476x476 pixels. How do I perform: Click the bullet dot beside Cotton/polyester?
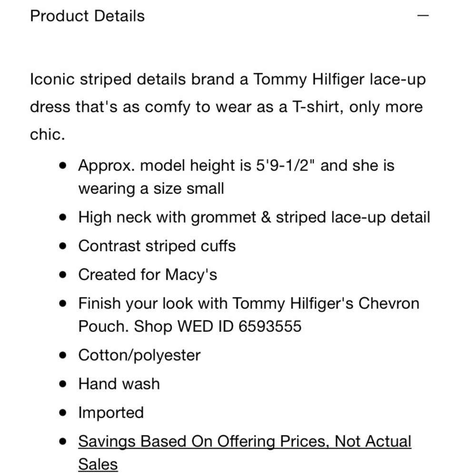click(x=63, y=355)
